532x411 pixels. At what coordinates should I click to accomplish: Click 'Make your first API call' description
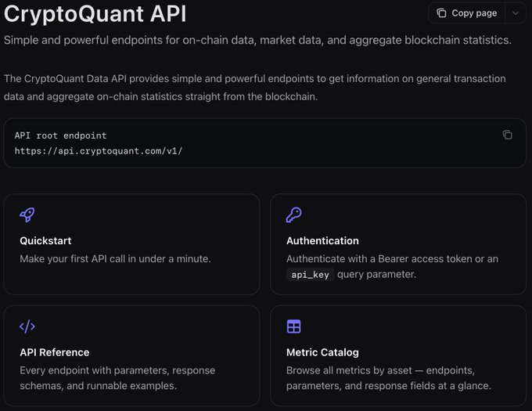coord(115,258)
